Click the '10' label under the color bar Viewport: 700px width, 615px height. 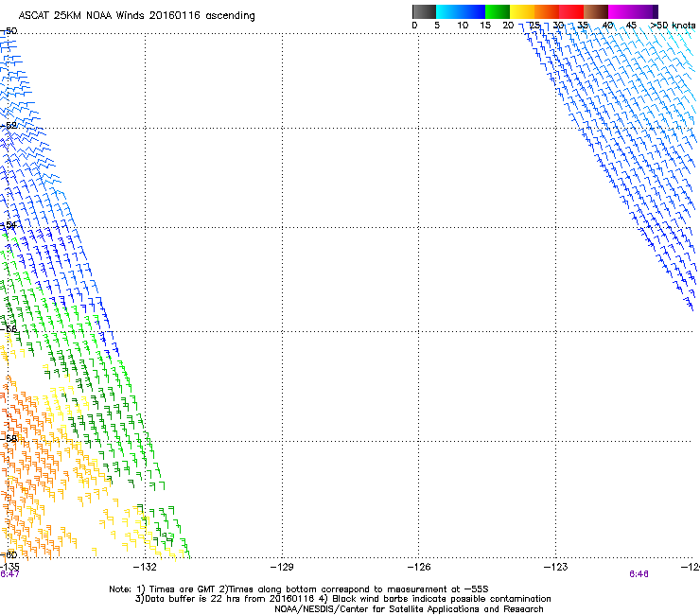(463, 26)
